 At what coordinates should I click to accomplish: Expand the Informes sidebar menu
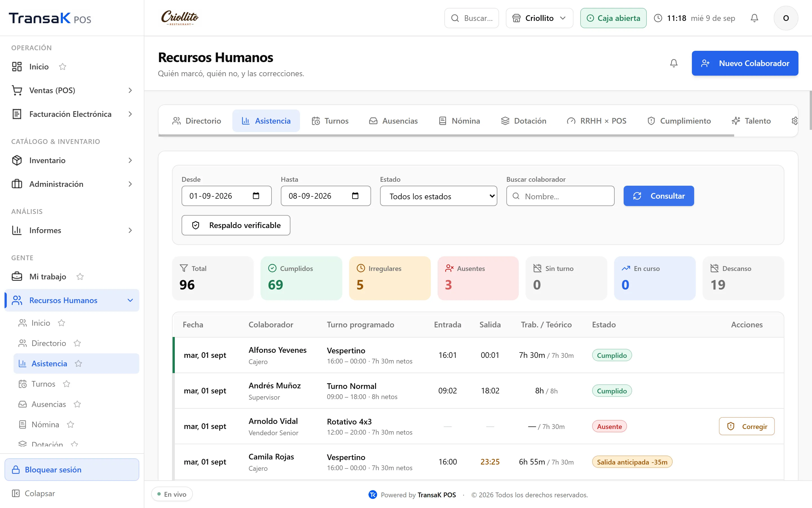click(72, 231)
